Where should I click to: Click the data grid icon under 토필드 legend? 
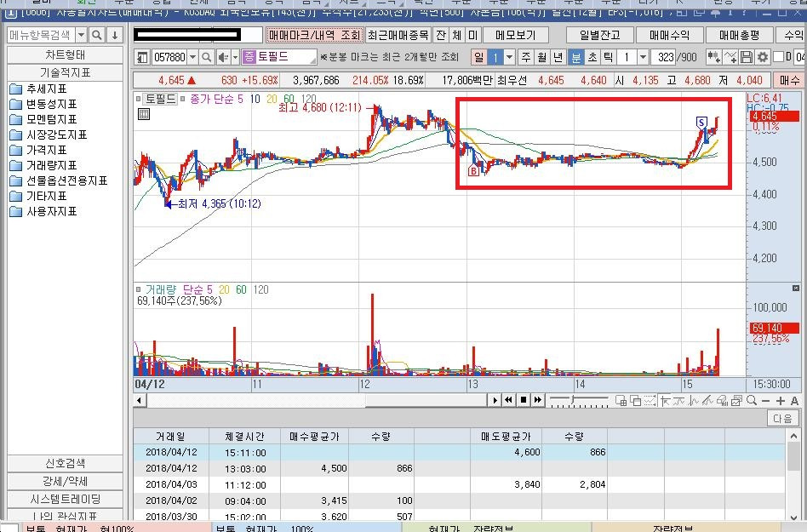(x=144, y=114)
